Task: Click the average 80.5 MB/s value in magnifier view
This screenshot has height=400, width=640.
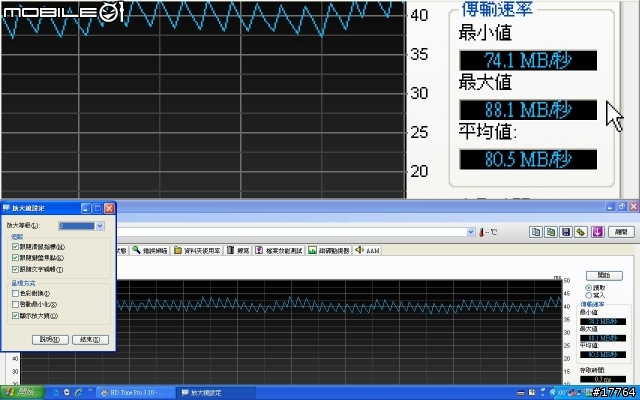Action: pos(528,159)
